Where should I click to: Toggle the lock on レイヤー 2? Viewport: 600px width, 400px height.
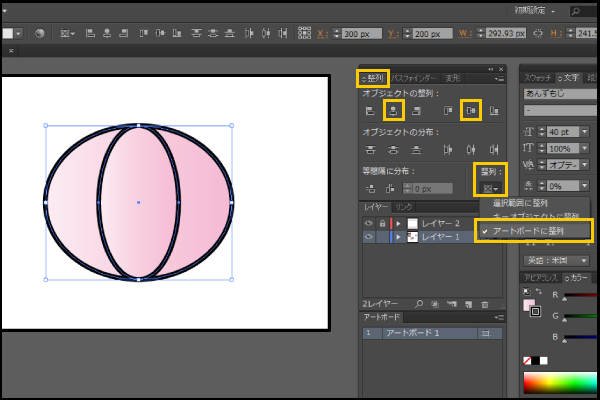click(380, 222)
